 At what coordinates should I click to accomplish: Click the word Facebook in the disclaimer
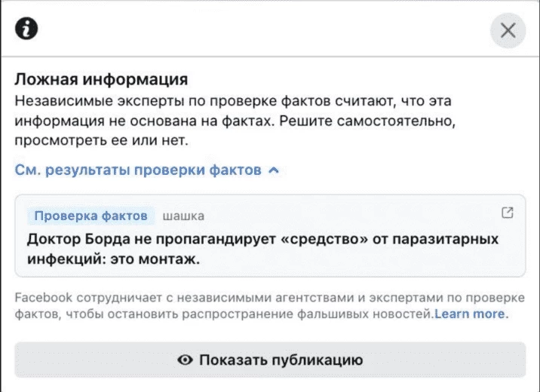click(44, 297)
